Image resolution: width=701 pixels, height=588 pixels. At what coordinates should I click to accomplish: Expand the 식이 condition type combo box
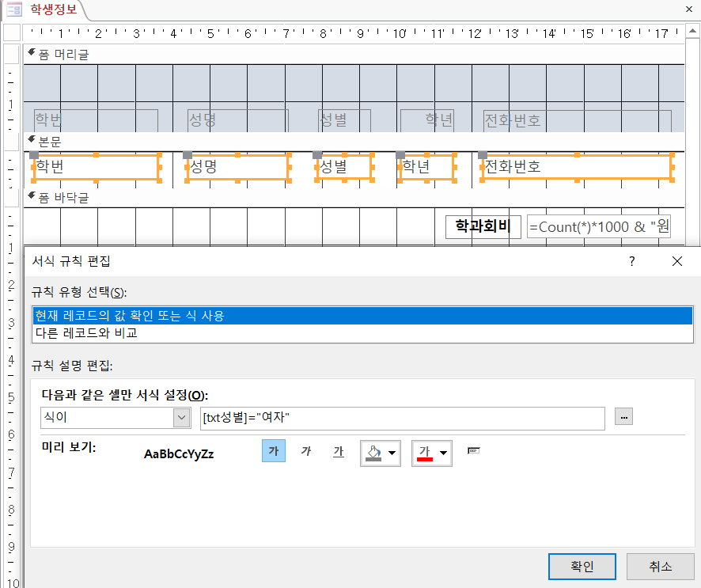point(182,417)
